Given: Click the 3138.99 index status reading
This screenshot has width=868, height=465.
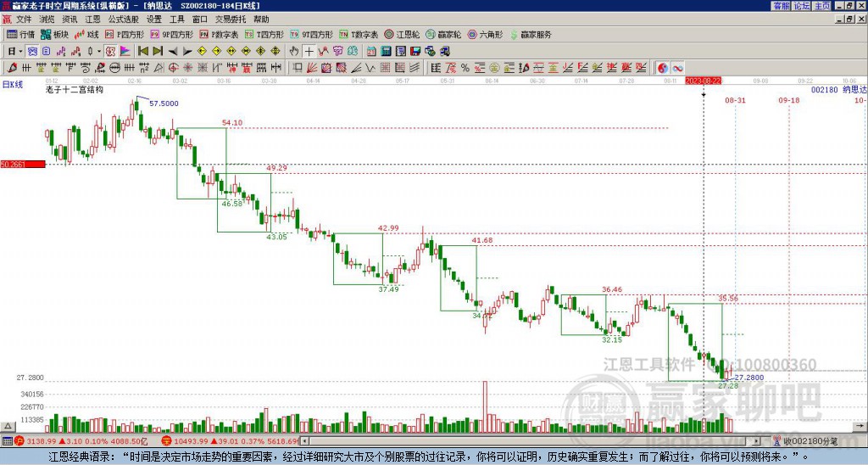Looking at the screenshot, I should [41, 441].
